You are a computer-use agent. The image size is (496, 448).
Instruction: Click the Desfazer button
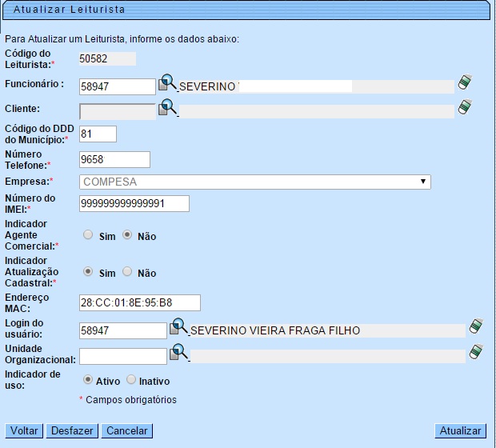[x=72, y=431]
